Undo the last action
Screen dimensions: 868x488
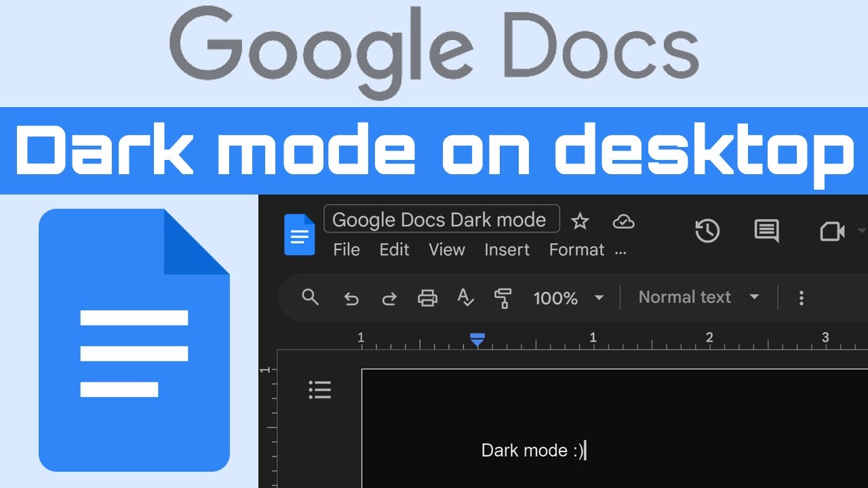point(351,298)
